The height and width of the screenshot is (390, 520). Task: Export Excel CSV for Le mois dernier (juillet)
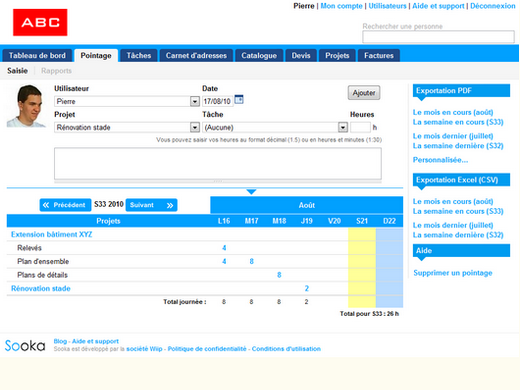(453, 225)
